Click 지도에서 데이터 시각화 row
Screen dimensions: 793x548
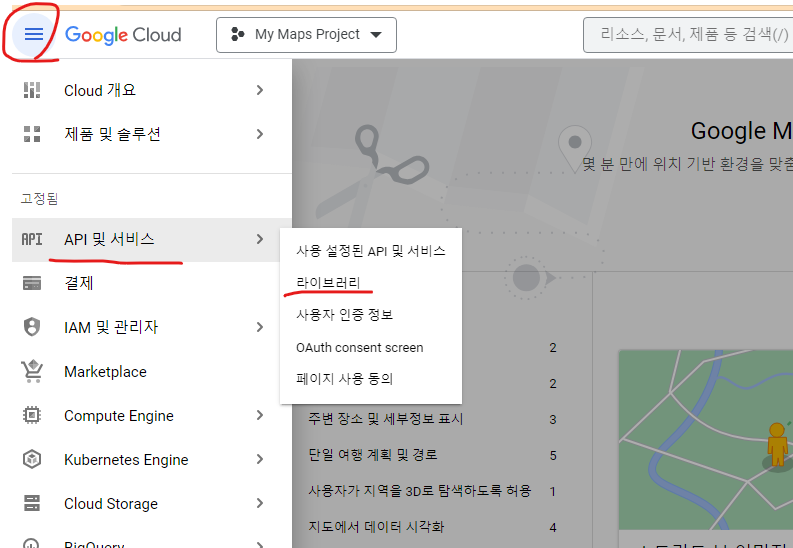pos(433,527)
